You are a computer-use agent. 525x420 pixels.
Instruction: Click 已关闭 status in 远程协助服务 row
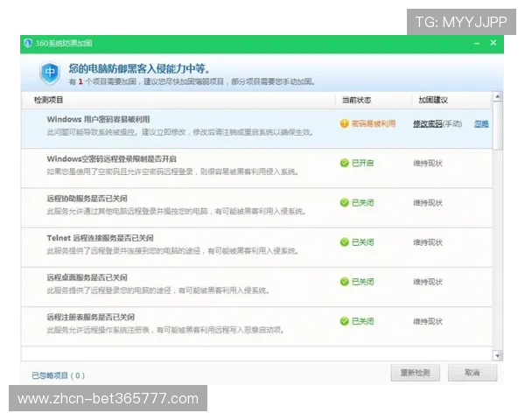pyautogui.click(x=362, y=203)
